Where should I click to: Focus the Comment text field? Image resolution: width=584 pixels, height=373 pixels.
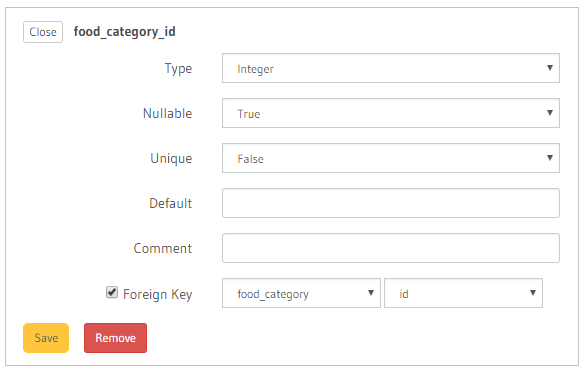coord(391,248)
